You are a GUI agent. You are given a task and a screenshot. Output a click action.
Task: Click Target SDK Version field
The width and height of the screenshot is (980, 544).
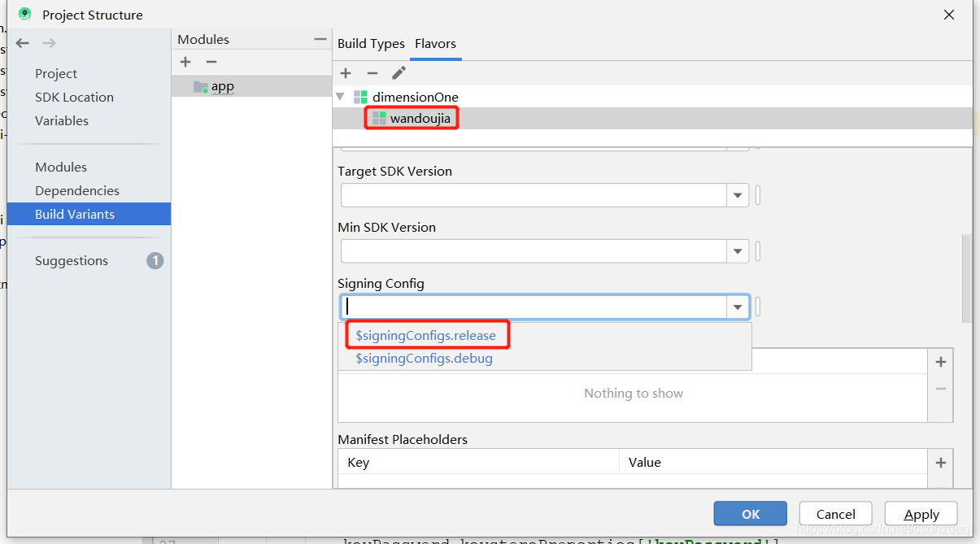pyautogui.click(x=534, y=195)
